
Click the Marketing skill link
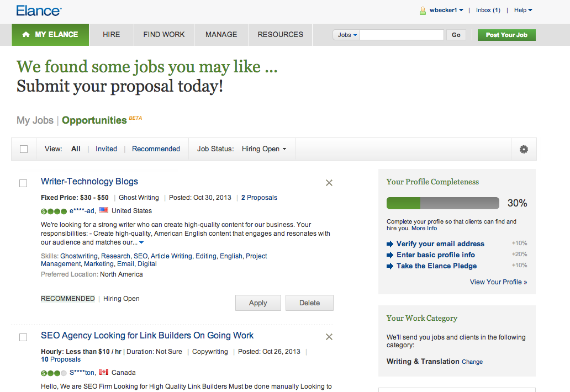pyautogui.click(x=99, y=264)
